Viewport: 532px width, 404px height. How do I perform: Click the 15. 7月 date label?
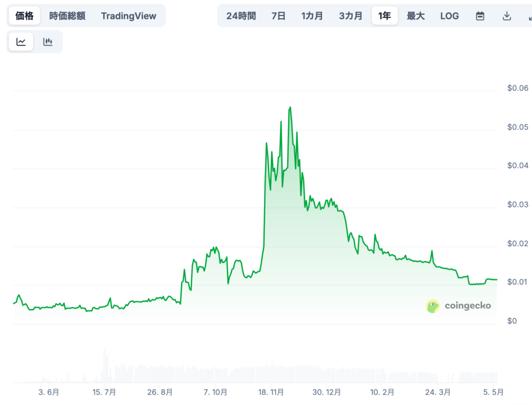(104, 393)
